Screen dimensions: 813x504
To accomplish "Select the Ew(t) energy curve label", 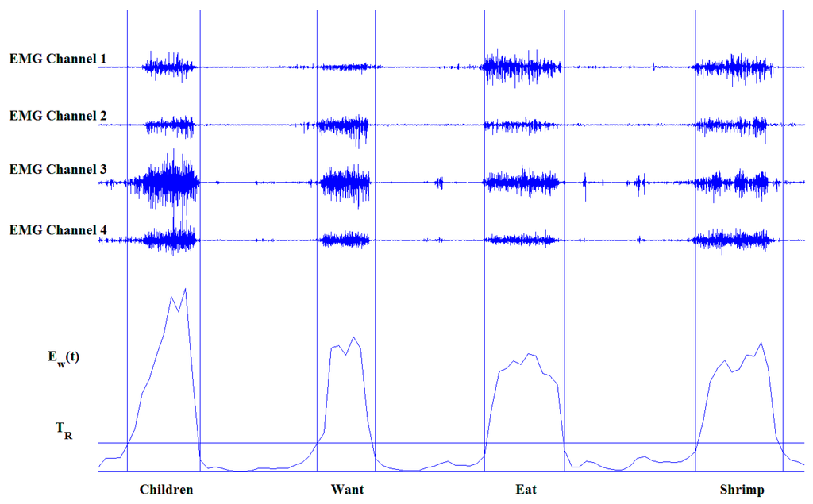I will pos(64,358).
